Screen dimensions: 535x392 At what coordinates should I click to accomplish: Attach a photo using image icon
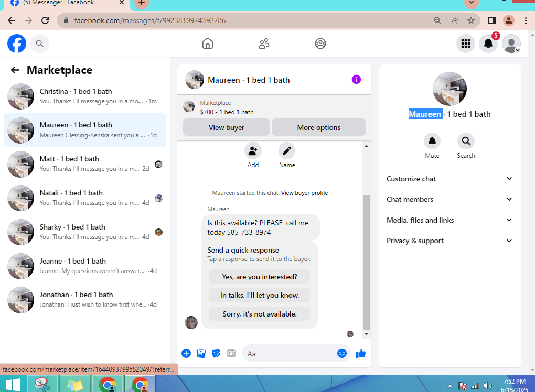pyautogui.click(x=201, y=354)
